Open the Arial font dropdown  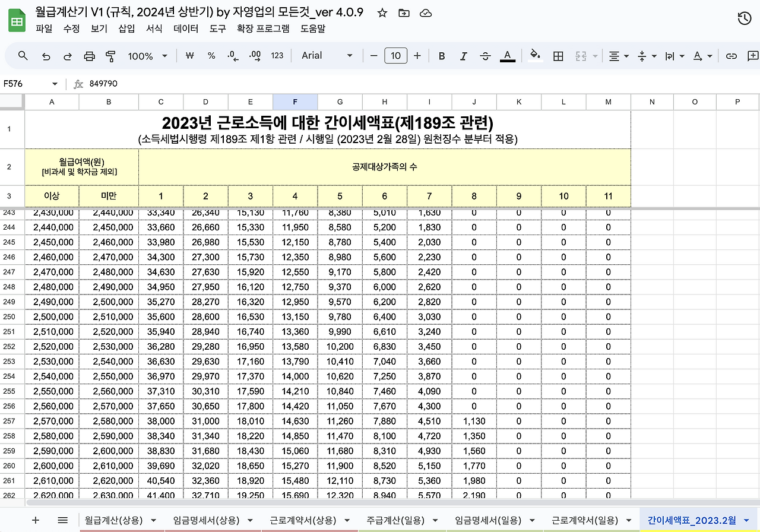(327, 56)
